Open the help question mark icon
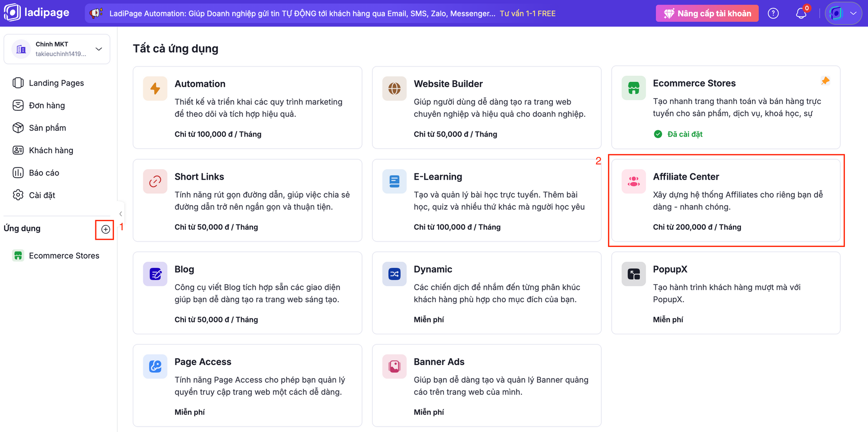868x432 pixels. coord(773,14)
